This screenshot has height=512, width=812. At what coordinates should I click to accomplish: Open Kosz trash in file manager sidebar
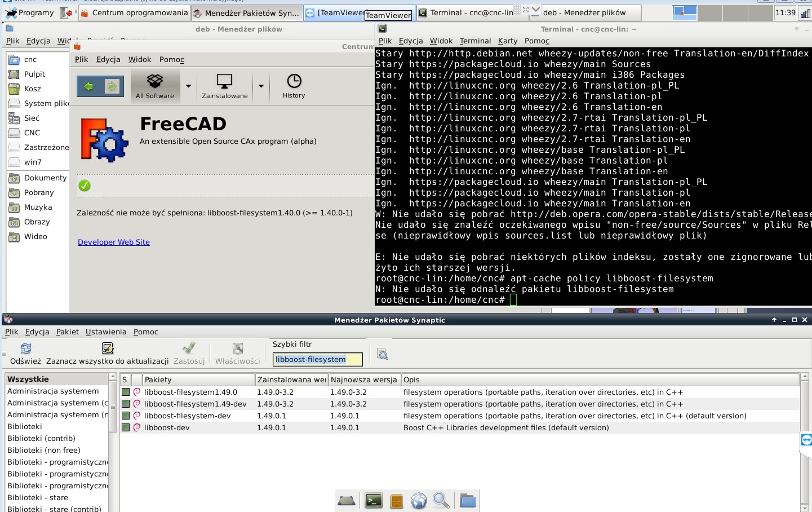(x=32, y=89)
